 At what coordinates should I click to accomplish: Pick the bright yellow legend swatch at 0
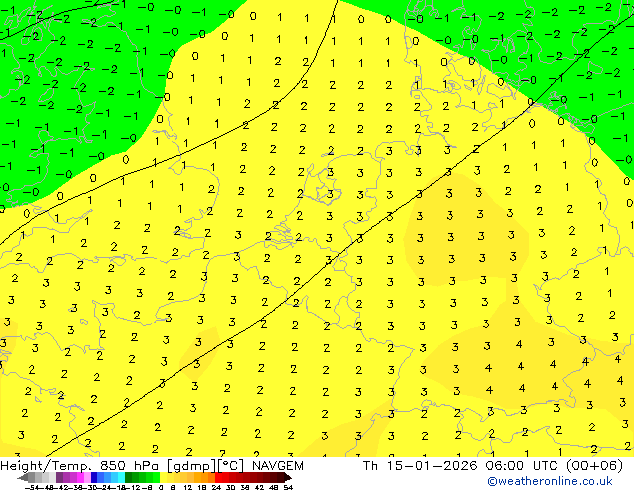tap(163, 477)
